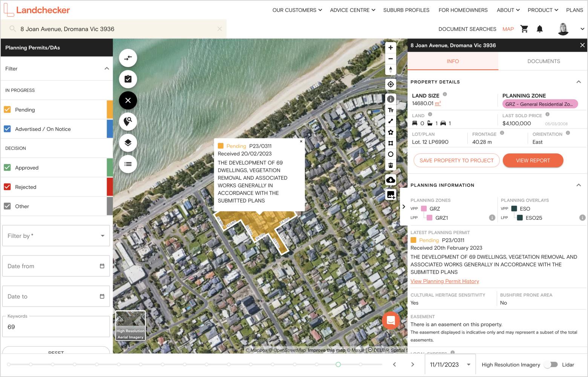588x377 pixels.
Task: Go to Suburb Profiles
Action: [406, 10]
